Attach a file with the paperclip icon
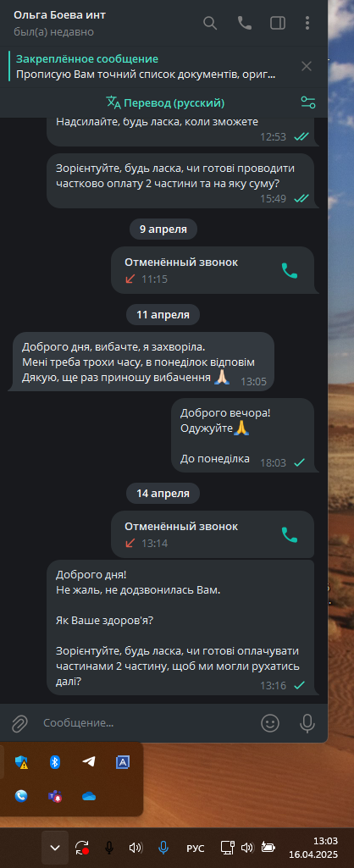 tap(19, 722)
